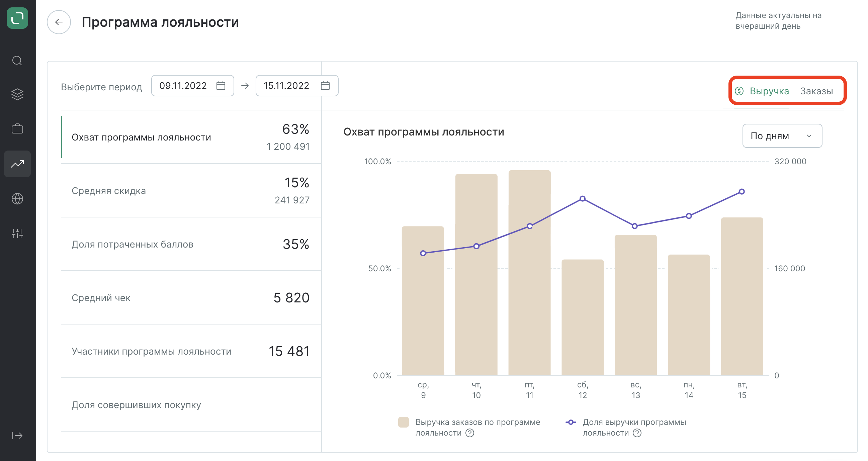The image size is (868, 461).
Task: Click the bar for вс, 13
Action: coord(635,305)
